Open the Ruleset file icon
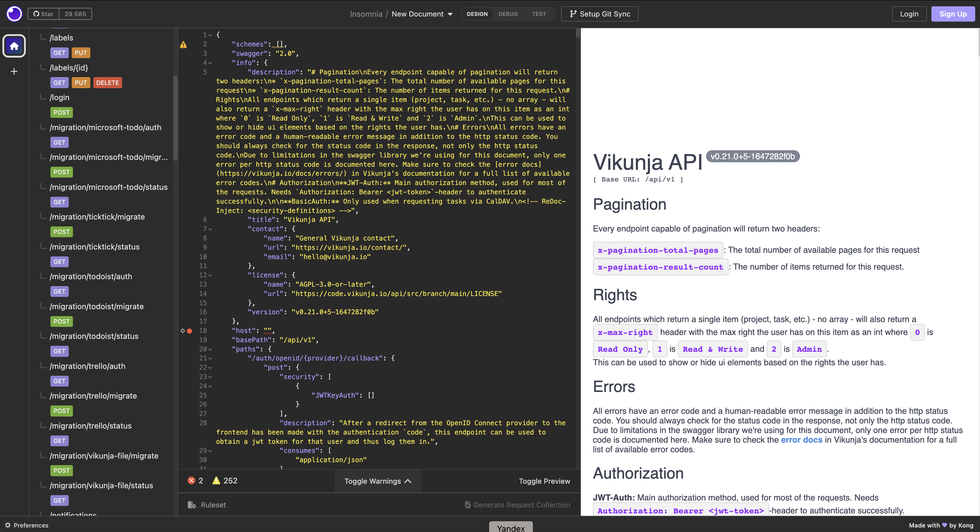This screenshot has width=980, height=532. 192,505
